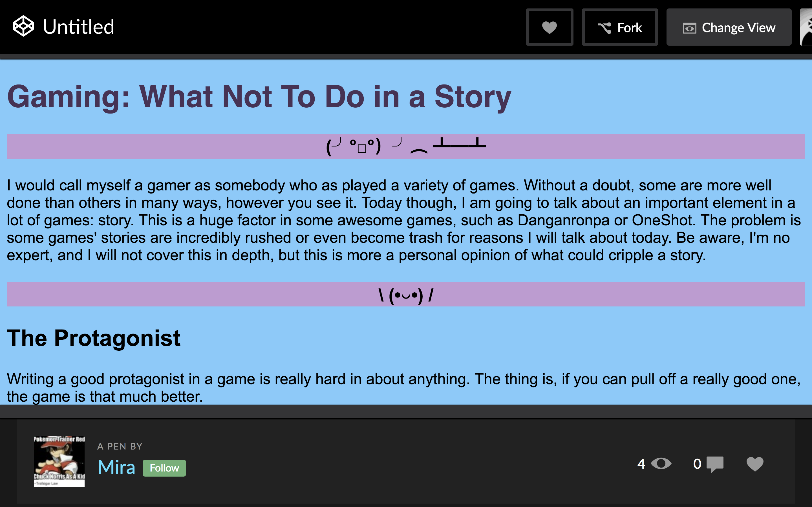This screenshot has height=507, width=812.
Task: Open comments via speech bubble icon
Action: coord(715,464)
